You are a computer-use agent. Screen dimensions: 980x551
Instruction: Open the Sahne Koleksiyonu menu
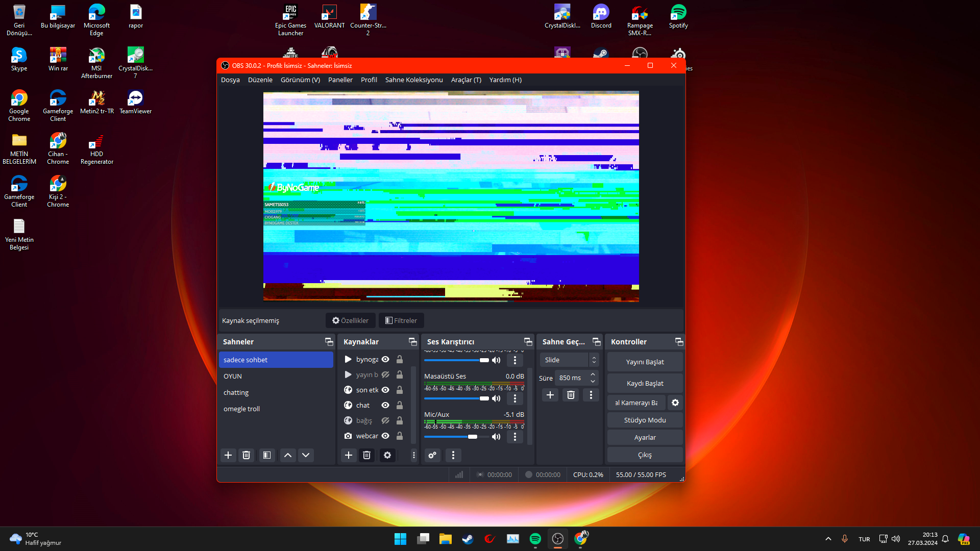coord(413,80)
